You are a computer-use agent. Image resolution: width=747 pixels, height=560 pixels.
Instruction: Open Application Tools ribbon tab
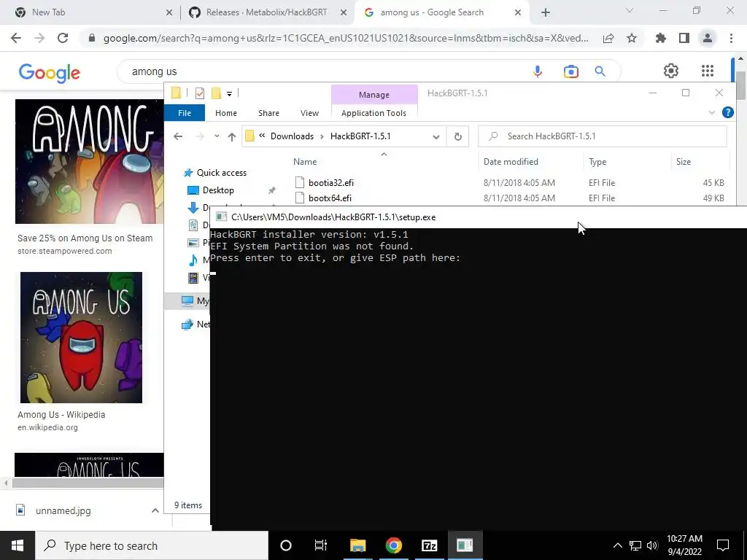click(373, 113)
